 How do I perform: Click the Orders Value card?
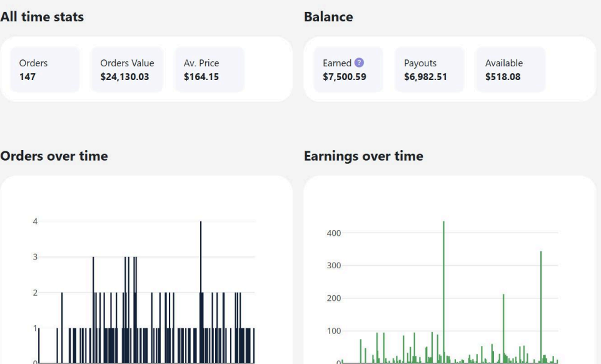pos(127,69)
